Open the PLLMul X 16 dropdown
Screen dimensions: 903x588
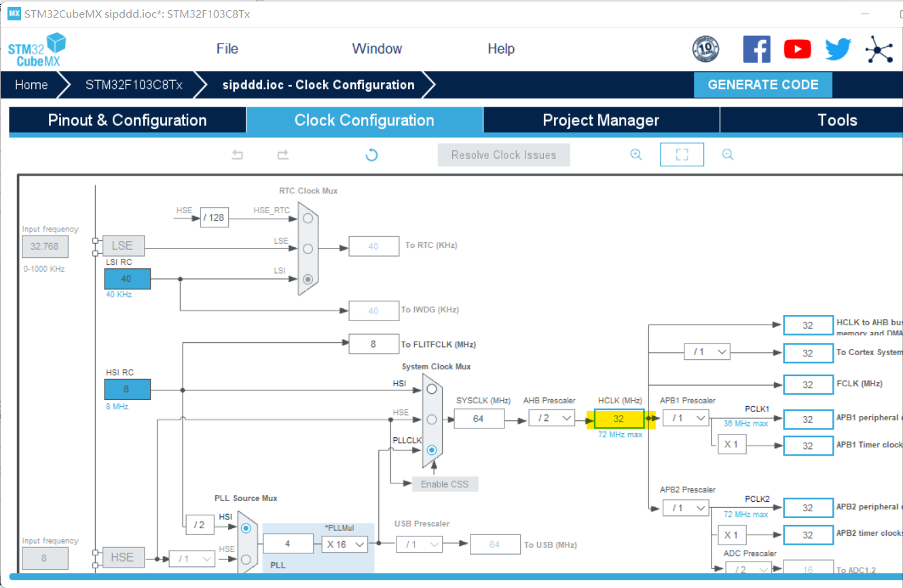[344, 544]
